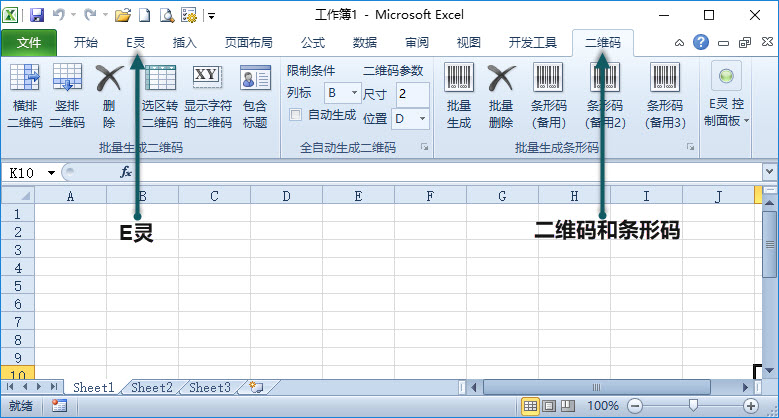Switch to the 页面布局 tab
This screenshot has width=779, height=418.
(248, 43)
